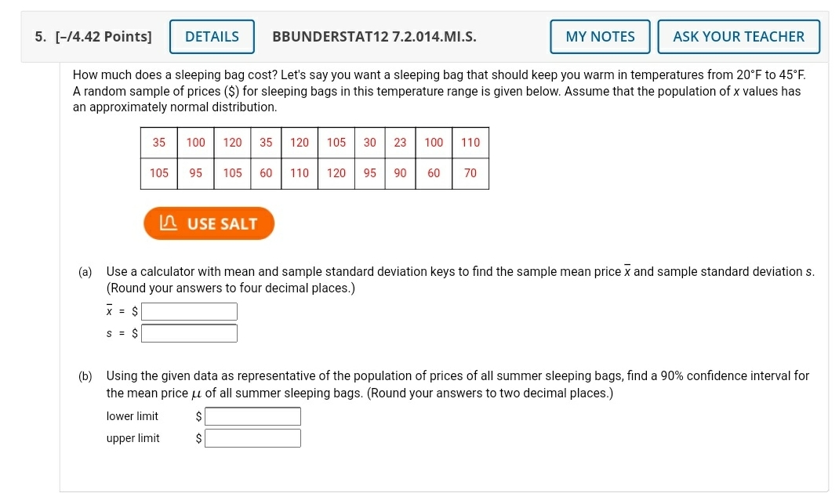This screenshot has width=839, height=504.
Task: Click ASK YOUR TEACHER
Action: coord(738,36)
